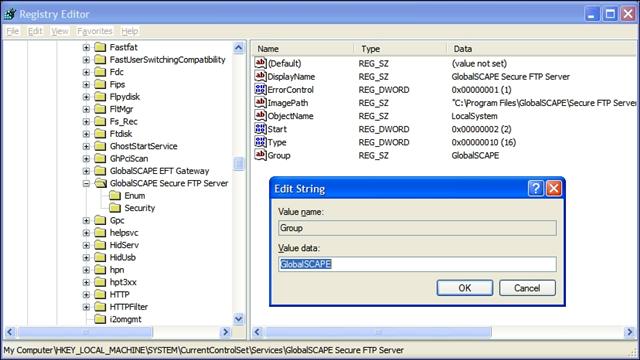
Task: Click GlobalSCAPE Secure FTP Server data value
Action: [510, 76]
